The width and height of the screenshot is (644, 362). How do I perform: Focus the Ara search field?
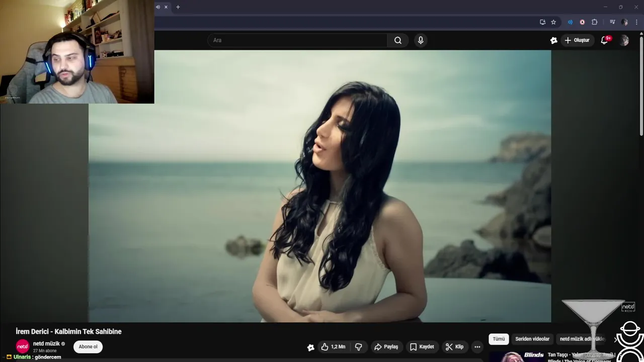click(297, 40)
